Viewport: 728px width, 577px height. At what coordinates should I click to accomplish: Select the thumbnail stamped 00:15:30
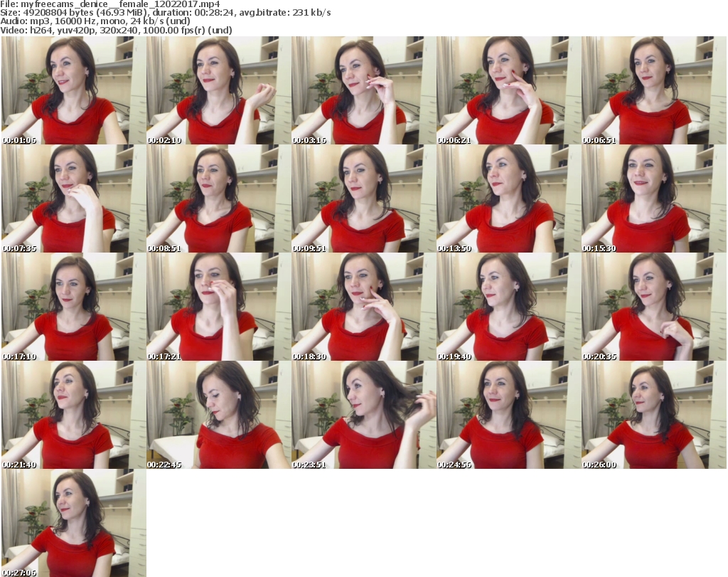(x=653, y=198)
